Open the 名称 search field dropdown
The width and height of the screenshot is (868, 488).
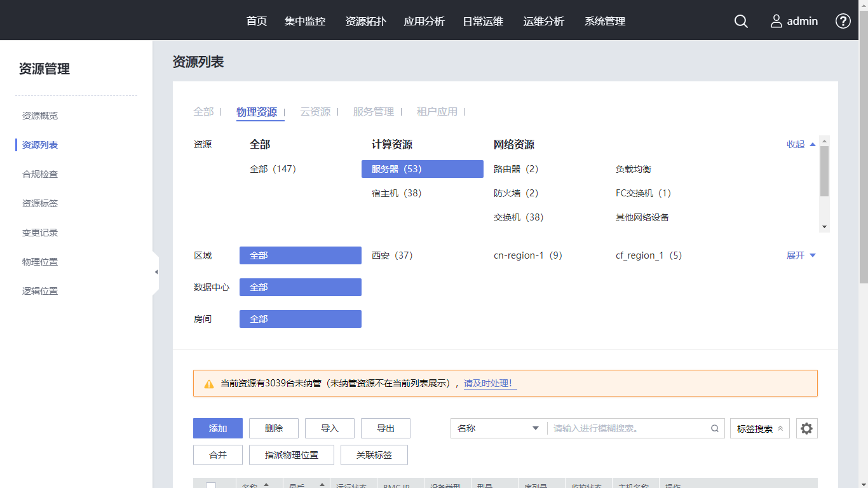click(x=498, y=428)
